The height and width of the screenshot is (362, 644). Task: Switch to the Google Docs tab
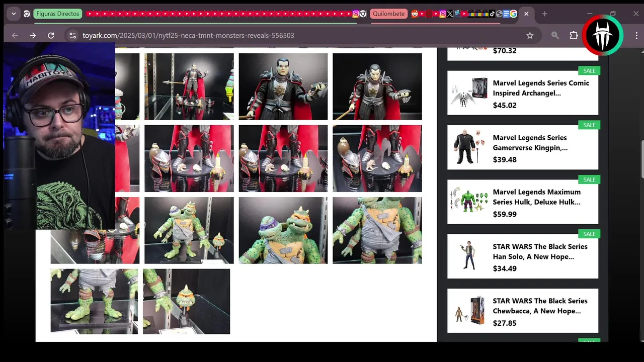click(x=506, y=14)
